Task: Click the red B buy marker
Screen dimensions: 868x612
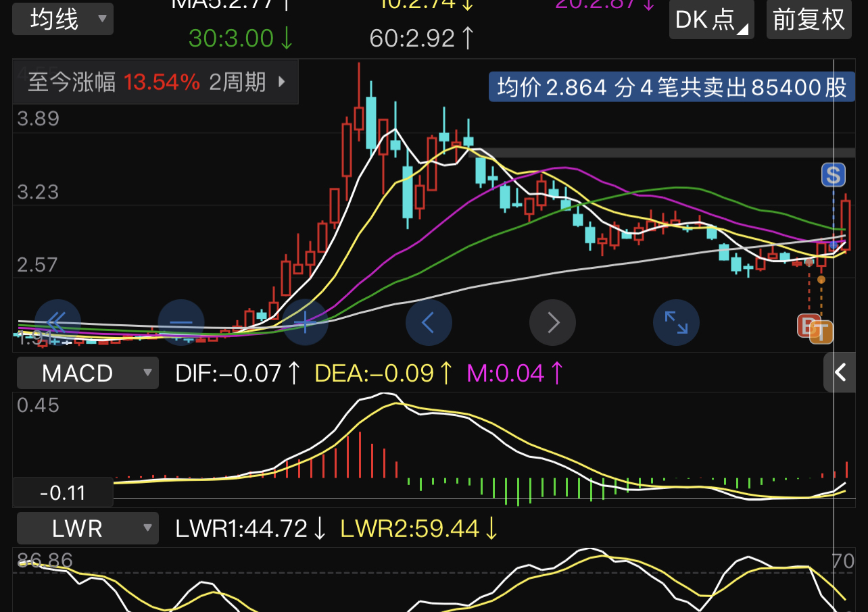Action: pos(808,326)
